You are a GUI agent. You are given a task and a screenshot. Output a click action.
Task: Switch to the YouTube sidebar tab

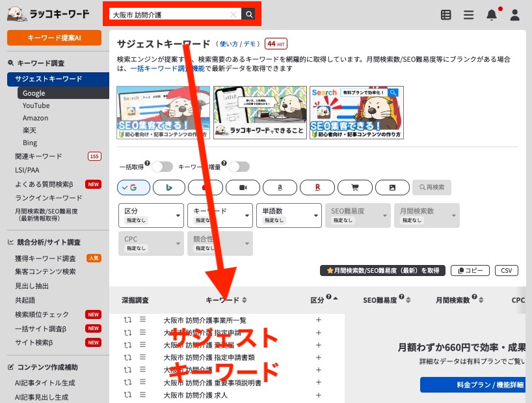36,105
